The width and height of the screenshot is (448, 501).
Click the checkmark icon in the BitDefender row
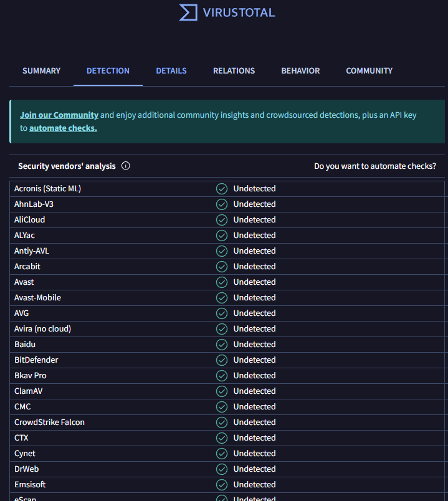coord(222,360)
